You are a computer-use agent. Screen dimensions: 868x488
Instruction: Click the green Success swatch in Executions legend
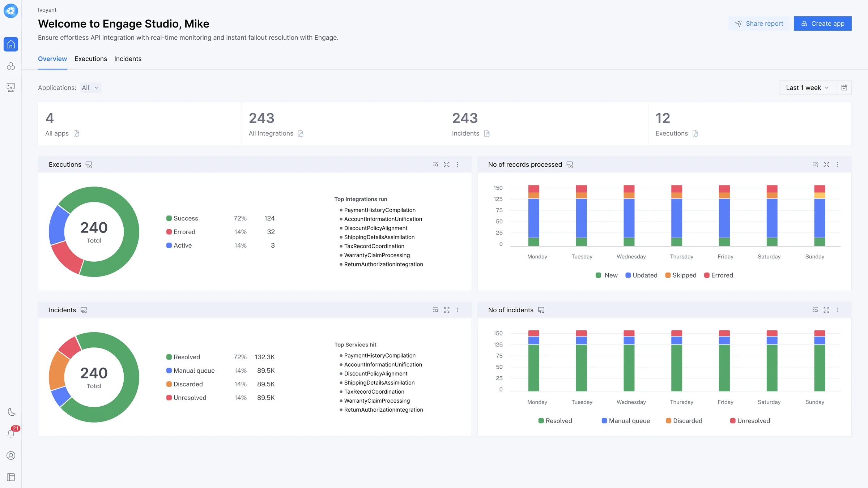coord(169,218)
